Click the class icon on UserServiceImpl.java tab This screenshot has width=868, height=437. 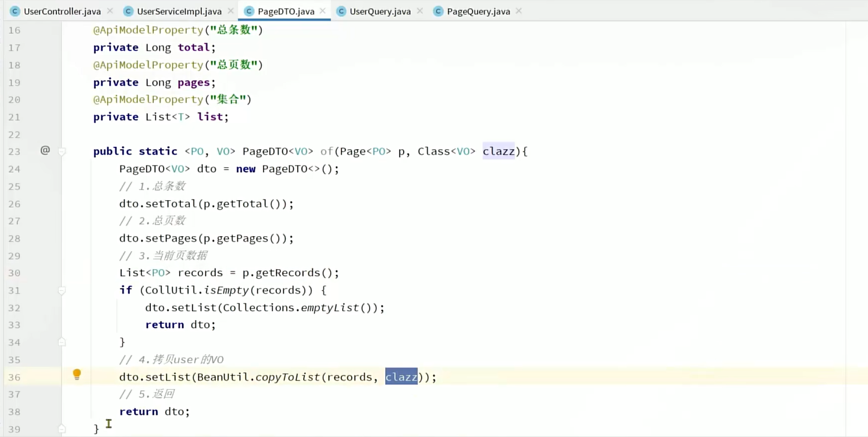(x=128, y=11)
